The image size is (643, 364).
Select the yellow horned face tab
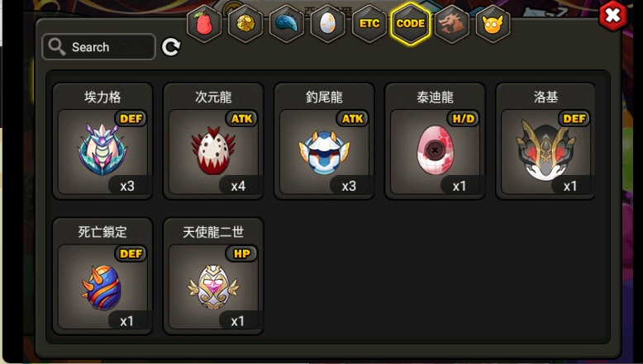(x=493, y=24)
